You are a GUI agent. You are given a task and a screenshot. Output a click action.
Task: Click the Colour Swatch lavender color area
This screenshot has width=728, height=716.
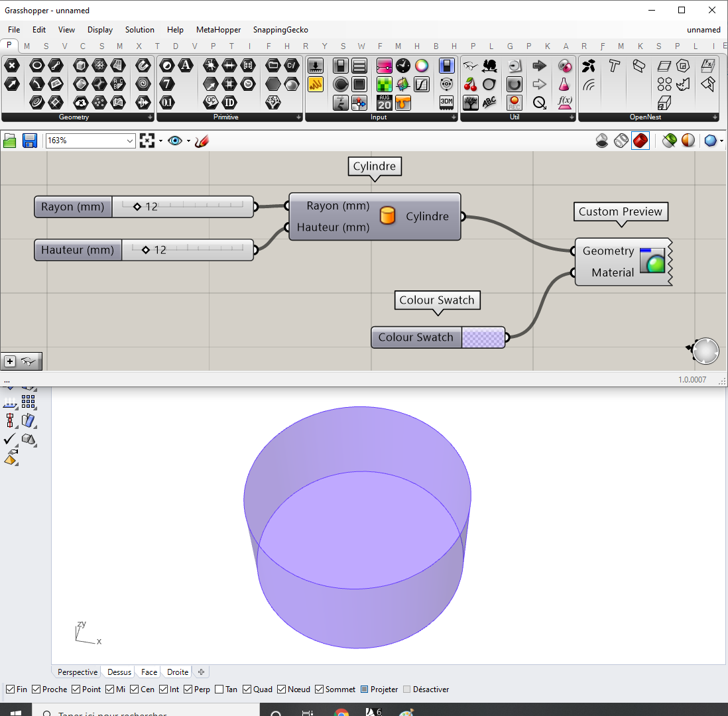[483, 337]
